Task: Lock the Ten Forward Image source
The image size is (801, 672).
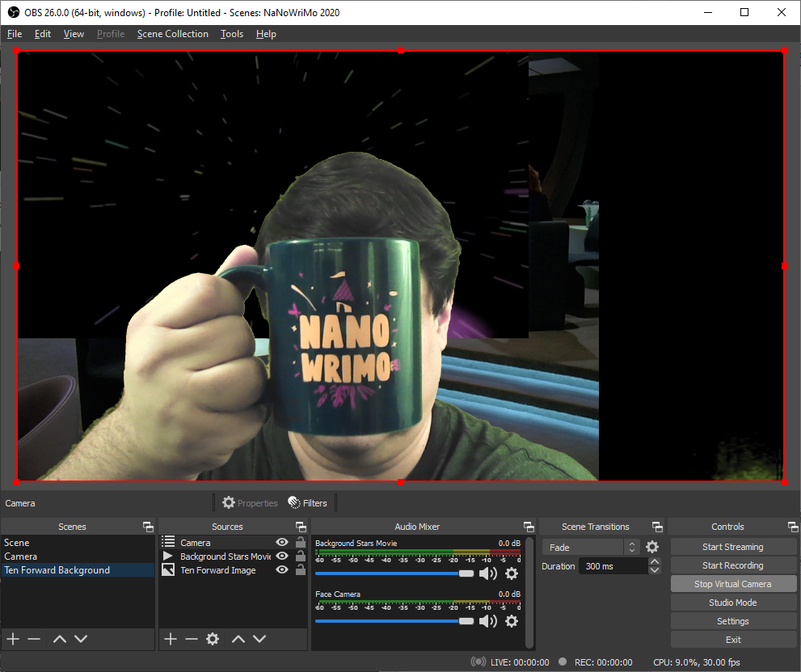Action: (x=301, y=569)
